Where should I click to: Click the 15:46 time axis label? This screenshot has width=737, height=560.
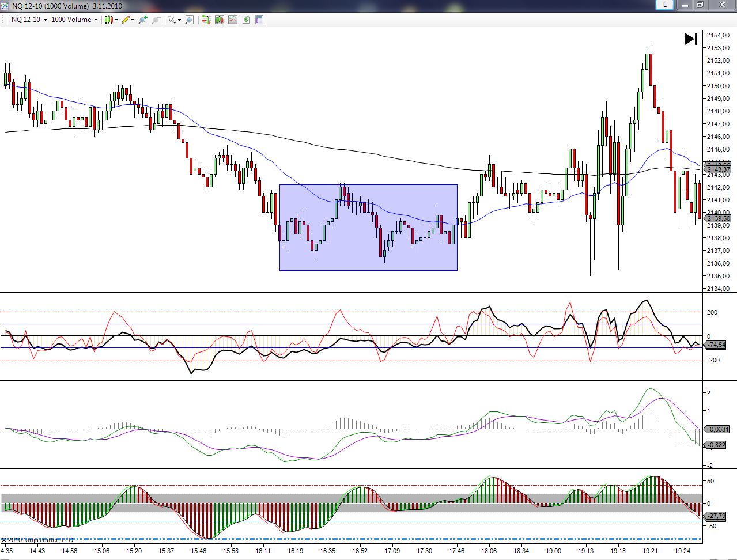[199, 551]
